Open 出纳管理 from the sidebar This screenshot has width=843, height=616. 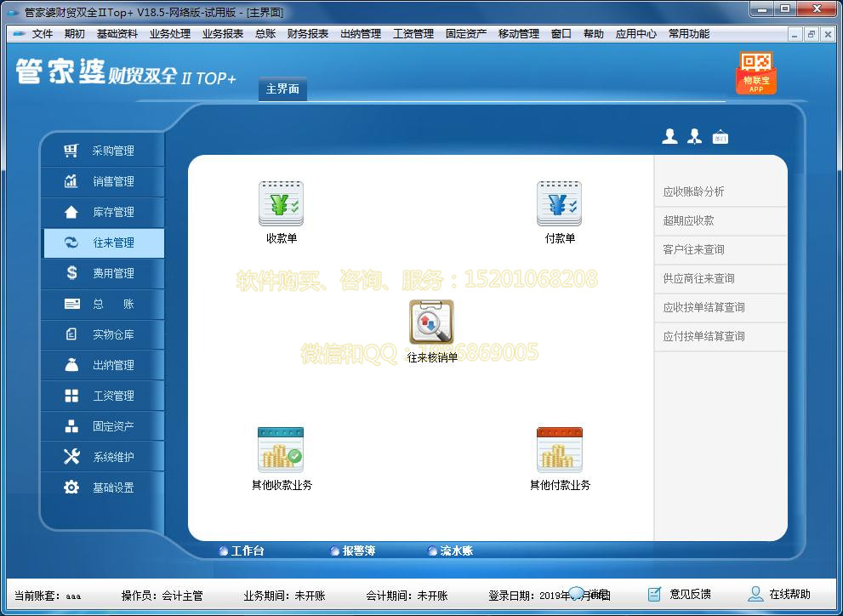(x=102, y=364)
